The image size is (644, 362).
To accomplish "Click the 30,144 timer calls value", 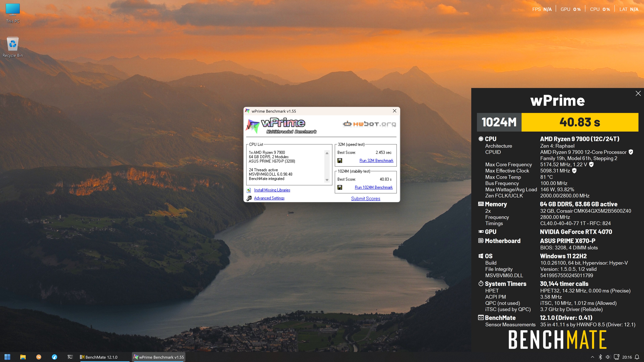I will (x=564, y=284).
